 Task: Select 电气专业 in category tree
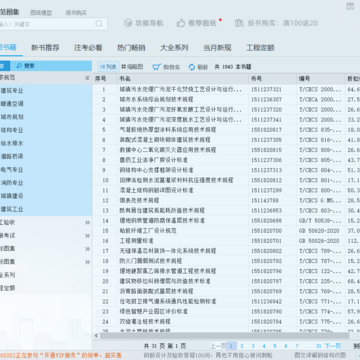pos(12,170)
